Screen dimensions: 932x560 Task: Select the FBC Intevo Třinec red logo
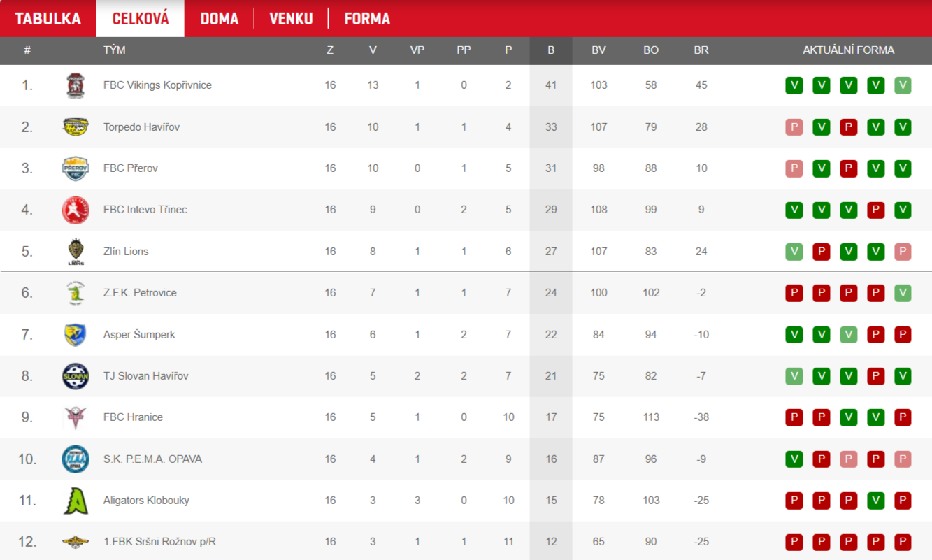(x=75, y=210)
